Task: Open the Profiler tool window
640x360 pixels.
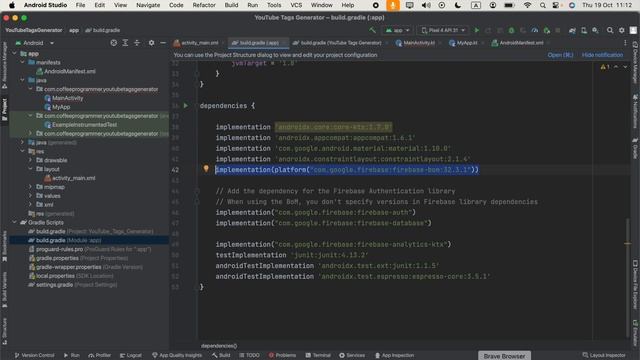Action: tap(100, 355)
